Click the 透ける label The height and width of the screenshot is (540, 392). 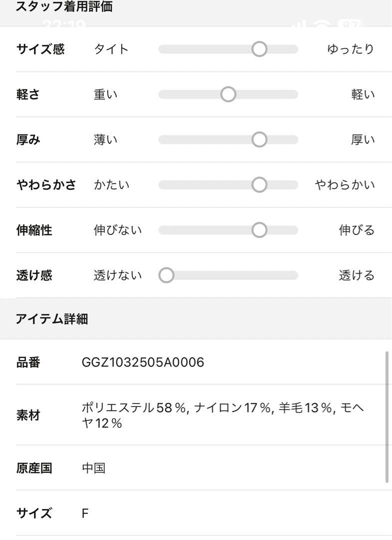pyautogui.click(x=357, y=275)
